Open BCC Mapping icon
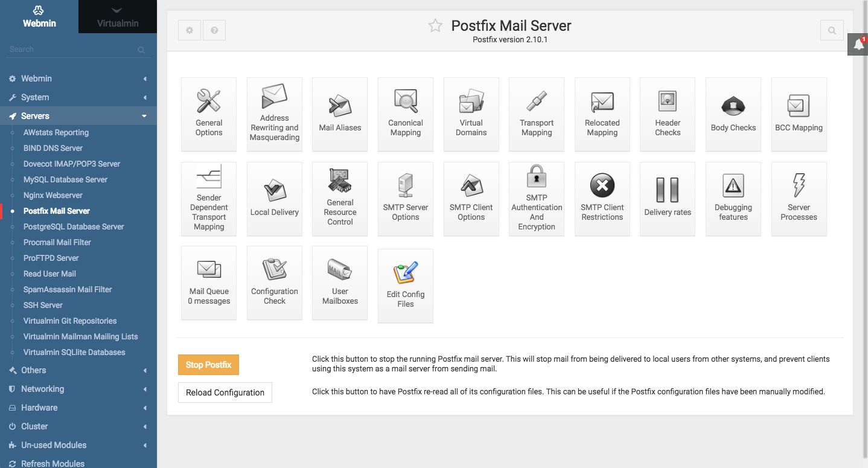Viewport: 868px width, 468px height. click(x=799, y=114)
